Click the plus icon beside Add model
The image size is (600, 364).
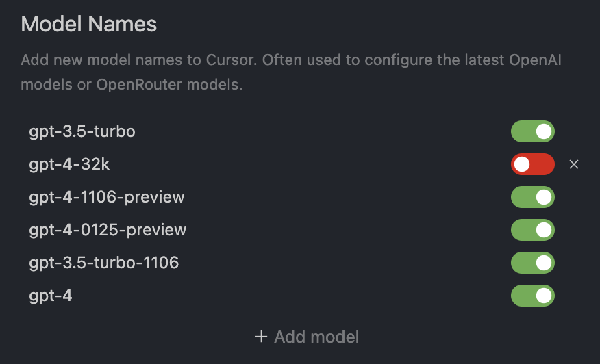click(260, 337)
